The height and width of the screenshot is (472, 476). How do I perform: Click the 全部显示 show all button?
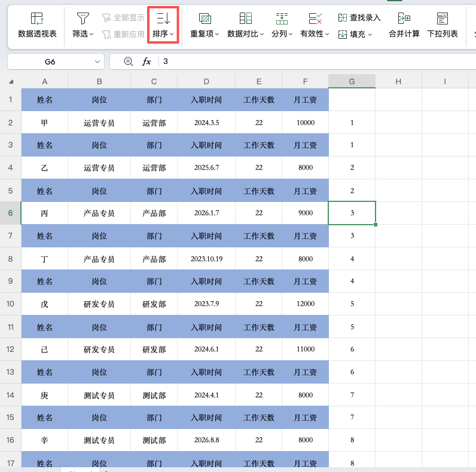[123, 17]
